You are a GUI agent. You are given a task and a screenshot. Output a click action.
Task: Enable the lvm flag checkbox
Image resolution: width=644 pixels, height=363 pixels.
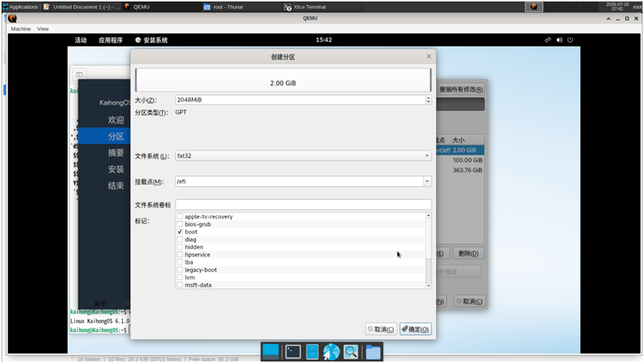(179, 277)
